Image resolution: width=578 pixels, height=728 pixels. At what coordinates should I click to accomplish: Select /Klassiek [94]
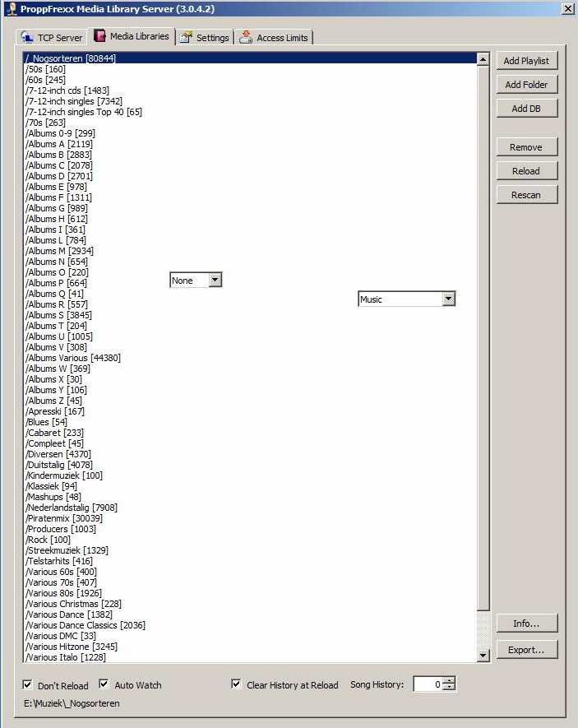click(250, 486)
